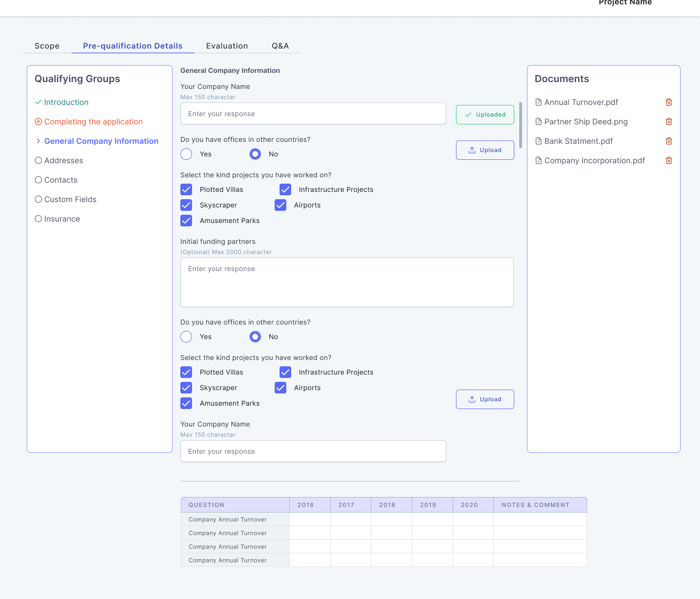Screen dimensions: 700x599
Task: Click the error icon beside Completing the application
Action: (39, 121)
